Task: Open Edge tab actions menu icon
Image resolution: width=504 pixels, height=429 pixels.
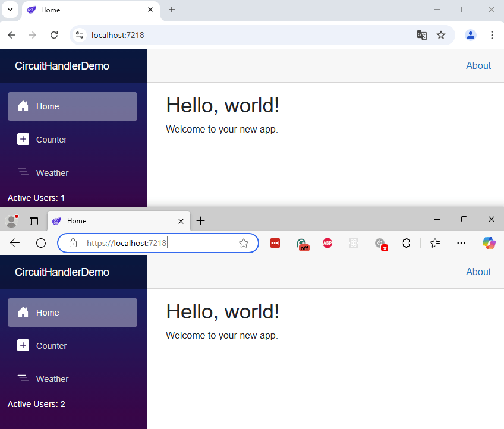Action: [x=34, y=221]
